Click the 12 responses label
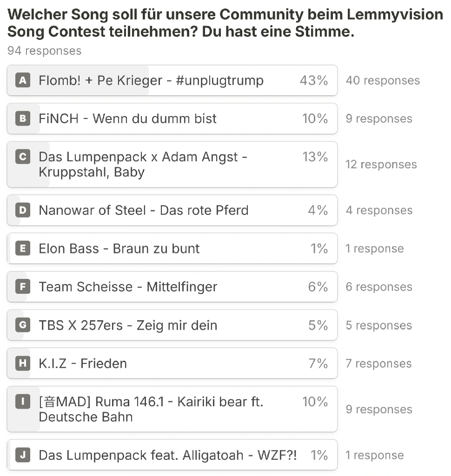The image size is (451, 476). (x=381, y=165)
